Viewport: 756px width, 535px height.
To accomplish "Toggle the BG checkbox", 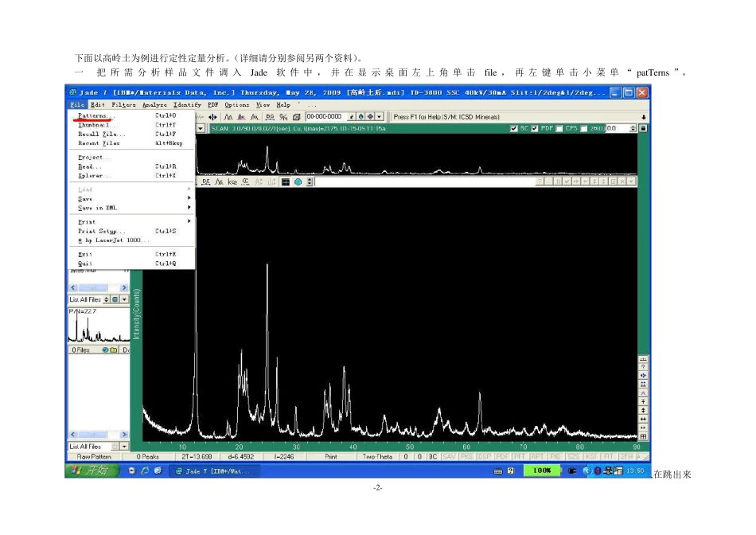I will [514, 128].
